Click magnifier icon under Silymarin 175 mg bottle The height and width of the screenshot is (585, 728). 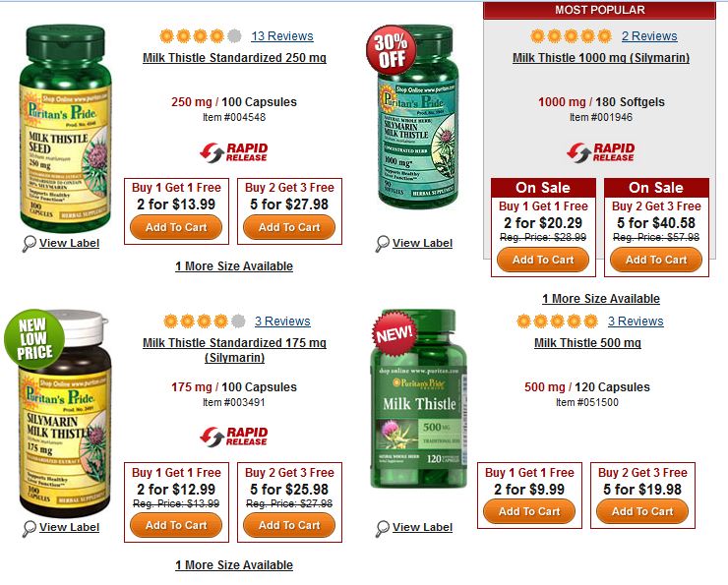[x=29, y=528]
